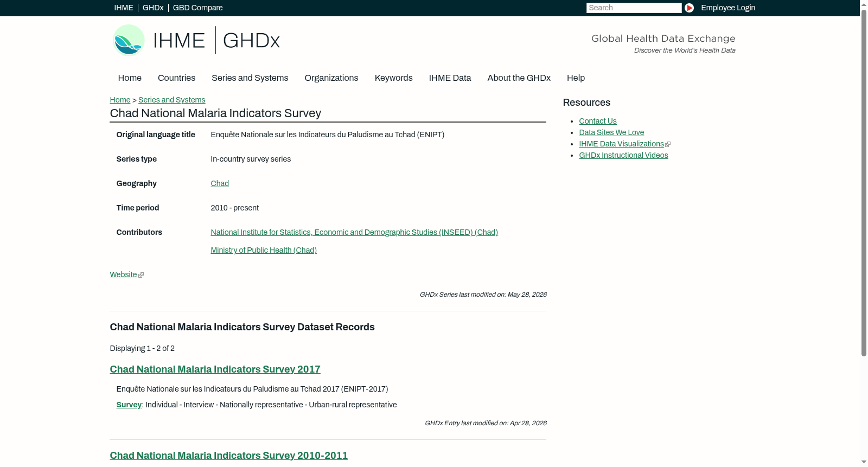Viewport: 868px width, 467px height.
Task: Click the external link icon beside Website
Action: 141,275
